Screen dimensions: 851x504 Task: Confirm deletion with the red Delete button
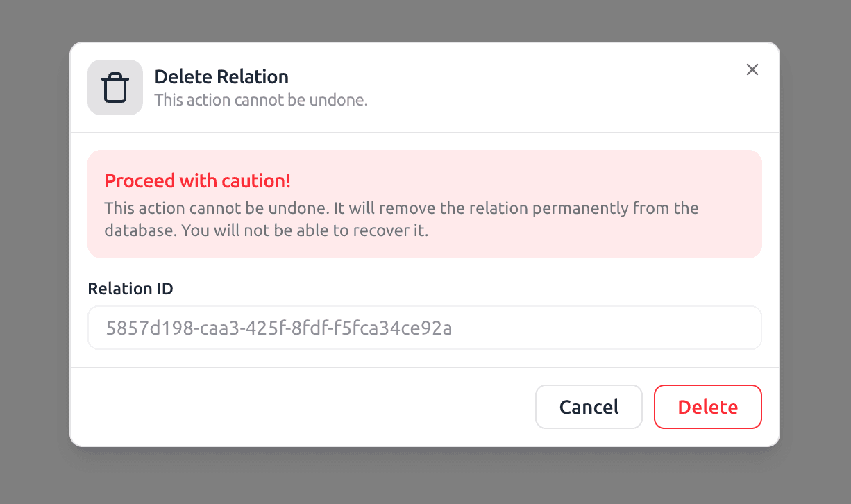[707, 407]
